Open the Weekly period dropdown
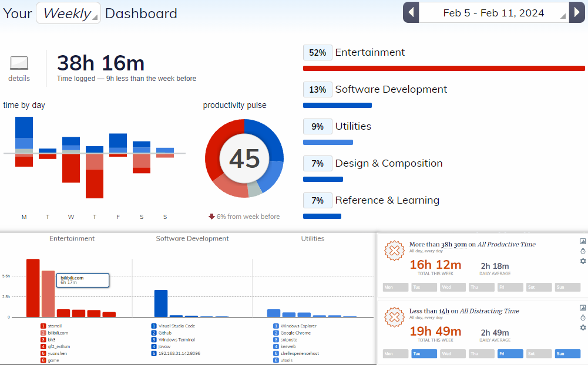The width and height of the screenshot is (588, 365). click(x=68, y=13)
